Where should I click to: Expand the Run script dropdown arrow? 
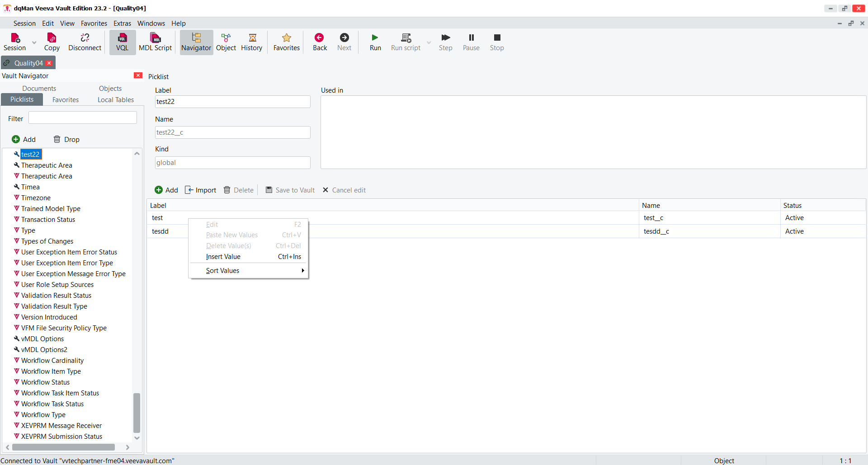(x=429, y=43)
